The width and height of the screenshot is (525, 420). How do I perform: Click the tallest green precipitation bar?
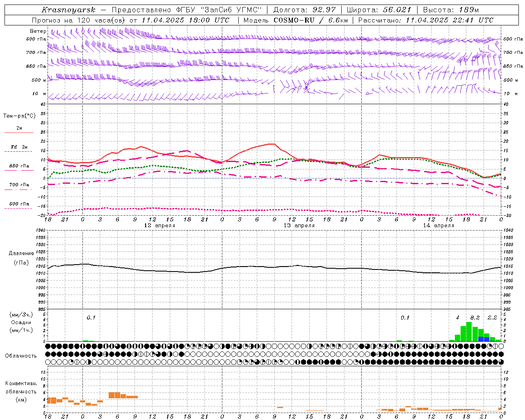point(469,332)
